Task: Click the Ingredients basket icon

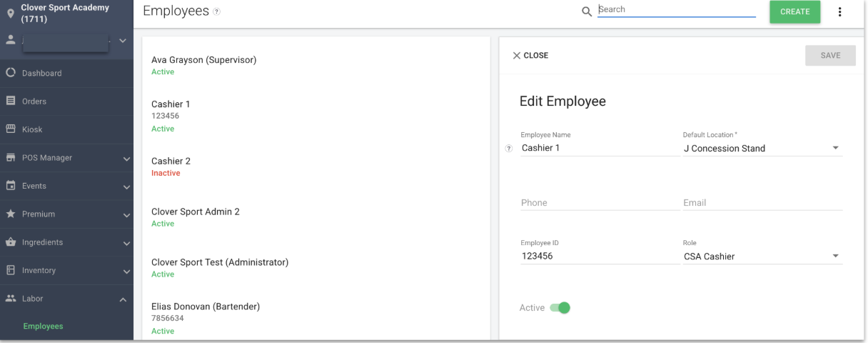Action: tap(11, 242)
